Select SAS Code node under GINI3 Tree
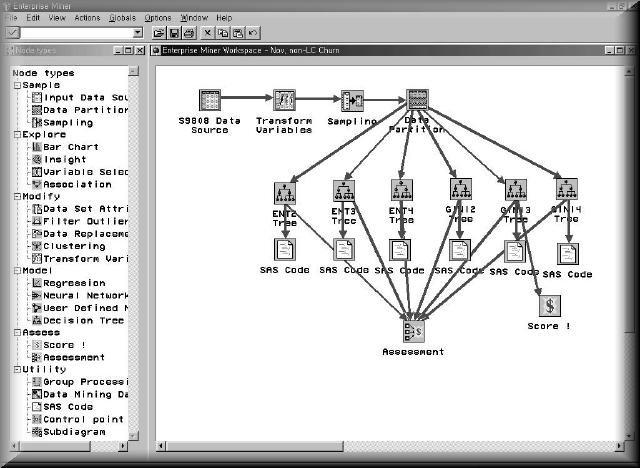 point(515,251)
